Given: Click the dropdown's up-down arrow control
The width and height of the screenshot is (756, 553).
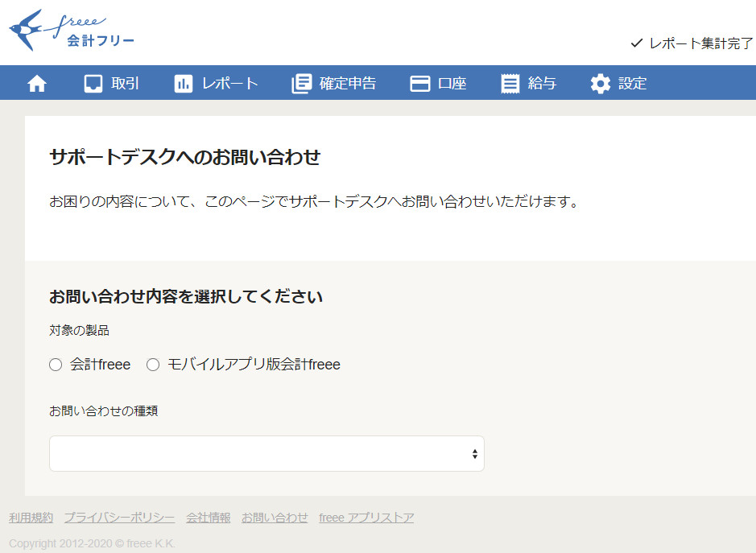Looking at the screenshot, I should click(x=474, y=453).
